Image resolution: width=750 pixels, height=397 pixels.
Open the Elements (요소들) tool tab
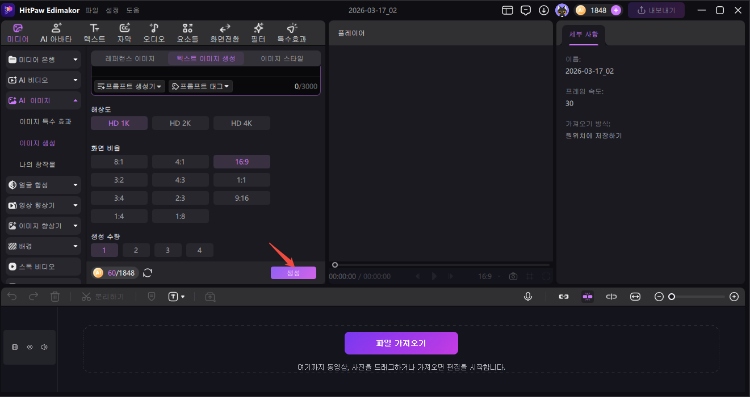[188, 33]
